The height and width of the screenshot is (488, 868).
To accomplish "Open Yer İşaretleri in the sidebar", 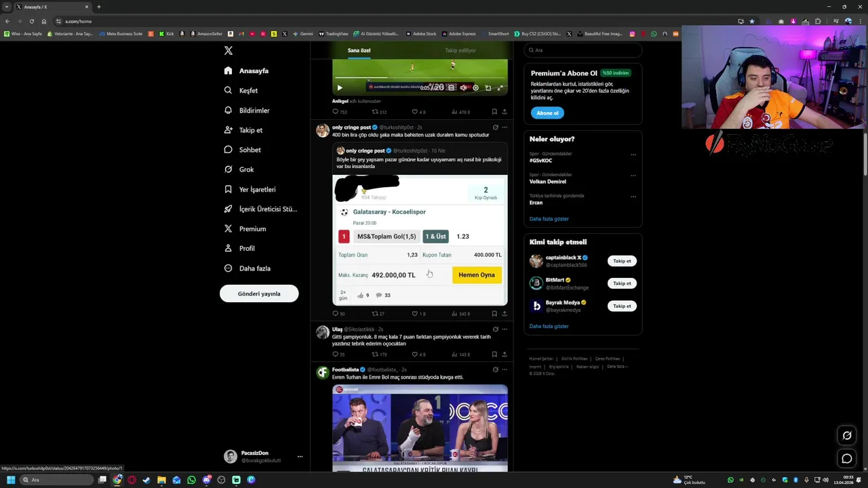I will coord(250,189).
